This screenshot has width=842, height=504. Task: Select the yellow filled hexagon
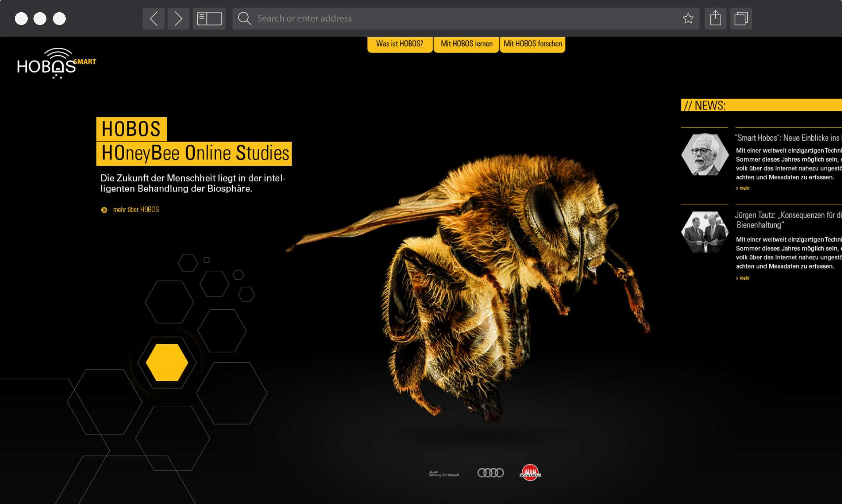point(167,362)
